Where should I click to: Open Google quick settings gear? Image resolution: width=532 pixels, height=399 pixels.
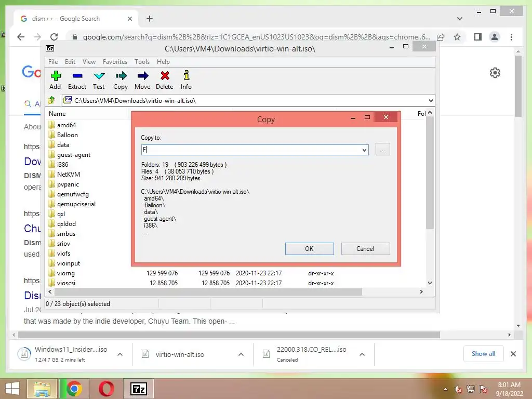pyautogui.click(x=495, y=73)
